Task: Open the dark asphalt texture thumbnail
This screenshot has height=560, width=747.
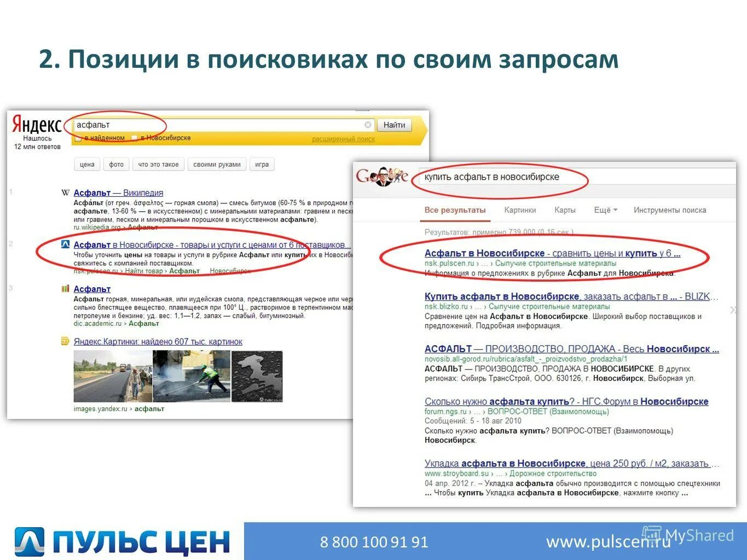Action: pyautogui.click(x=257, y=376)
